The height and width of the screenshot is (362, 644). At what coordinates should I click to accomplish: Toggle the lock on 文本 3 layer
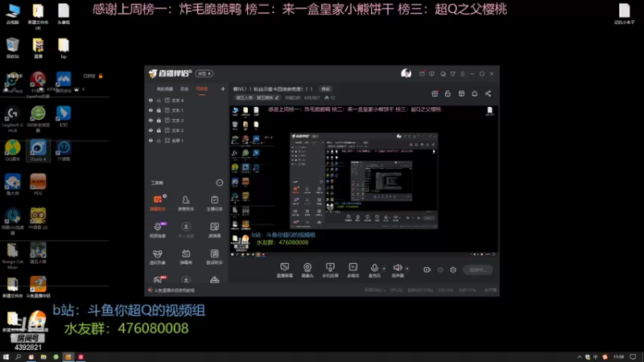159,120
